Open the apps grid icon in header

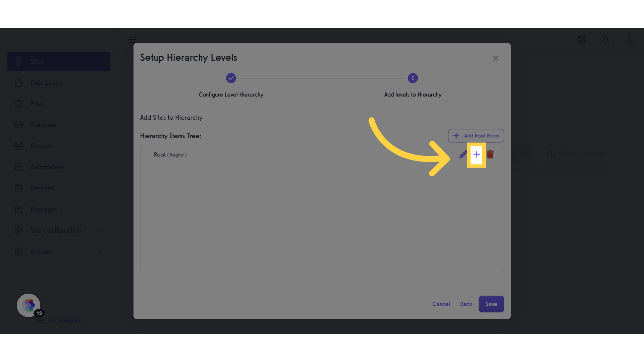click(x=582, y=40)
